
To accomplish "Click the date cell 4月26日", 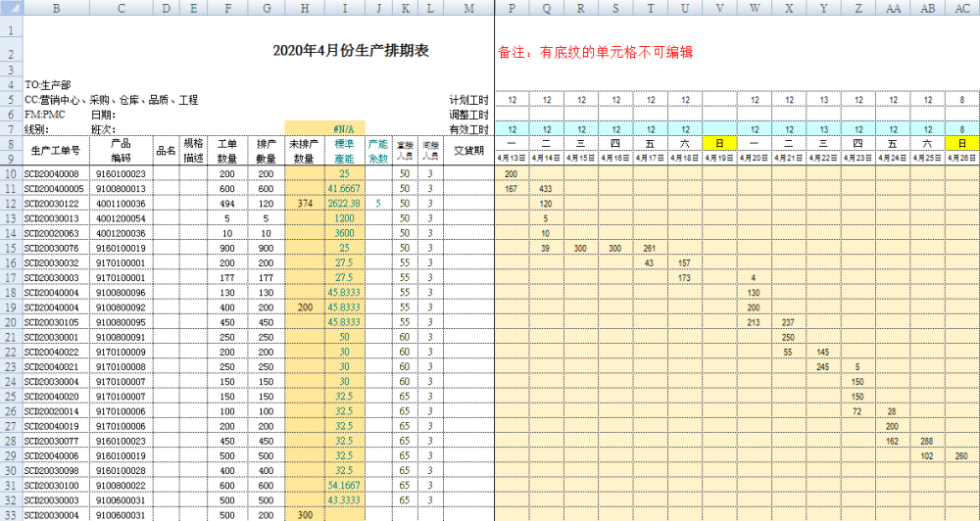I will coord(962,158).
